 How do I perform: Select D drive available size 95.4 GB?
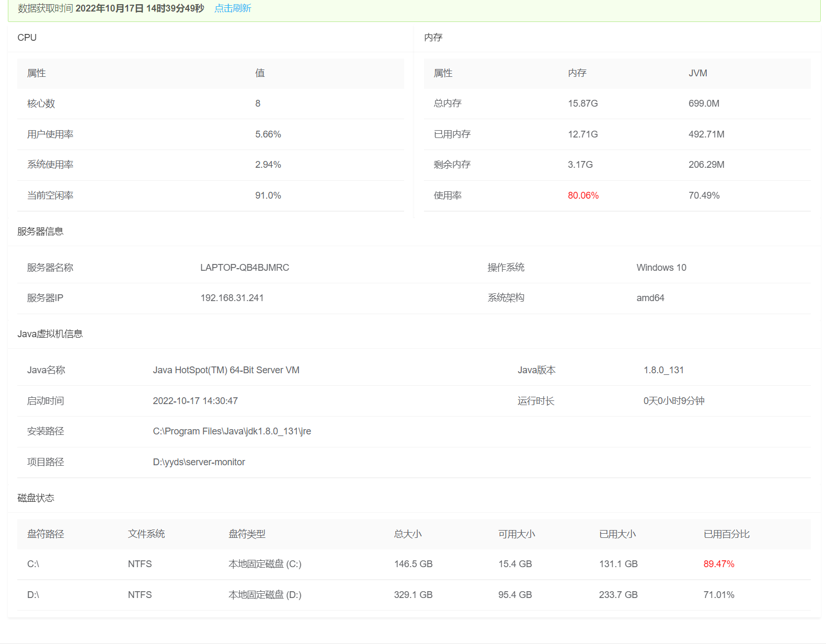tap(515, 595)
